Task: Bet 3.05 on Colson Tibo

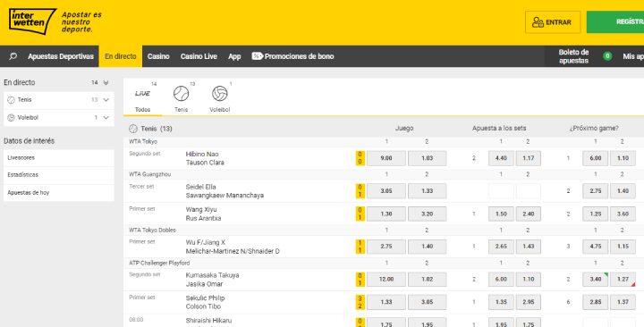Action: 428,302
